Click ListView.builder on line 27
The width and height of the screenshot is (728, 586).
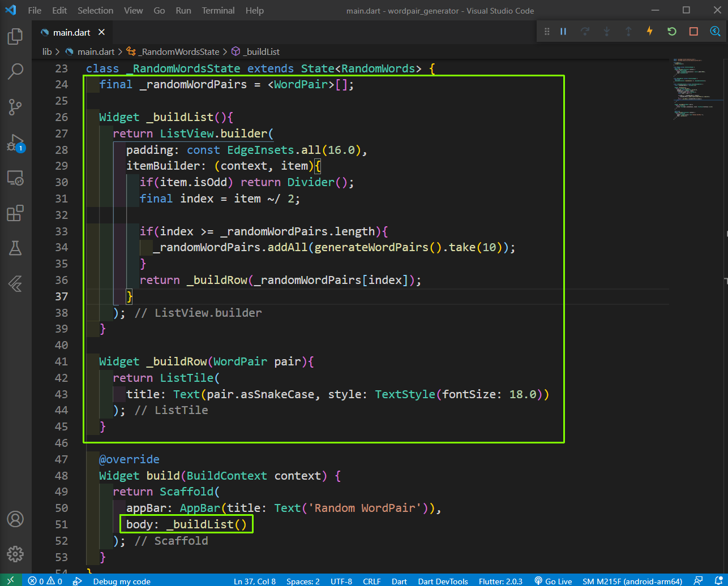pyautogui.click(x=213, y=133)
